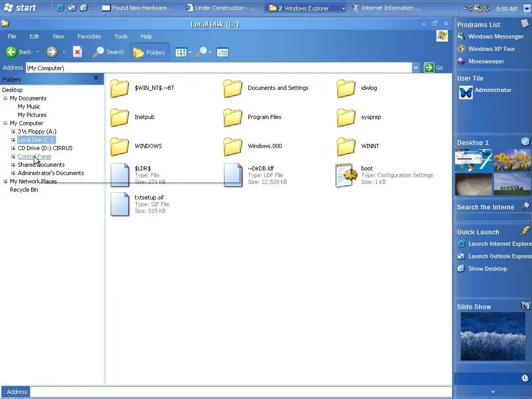
Task: Open the Back button history dropdown
Action: [37, 52]
